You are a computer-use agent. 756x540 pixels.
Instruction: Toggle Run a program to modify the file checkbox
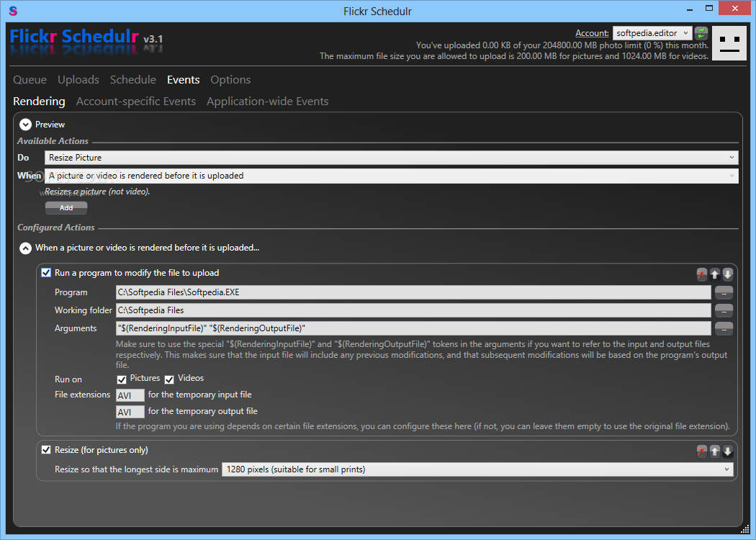(x=46, y=273)
